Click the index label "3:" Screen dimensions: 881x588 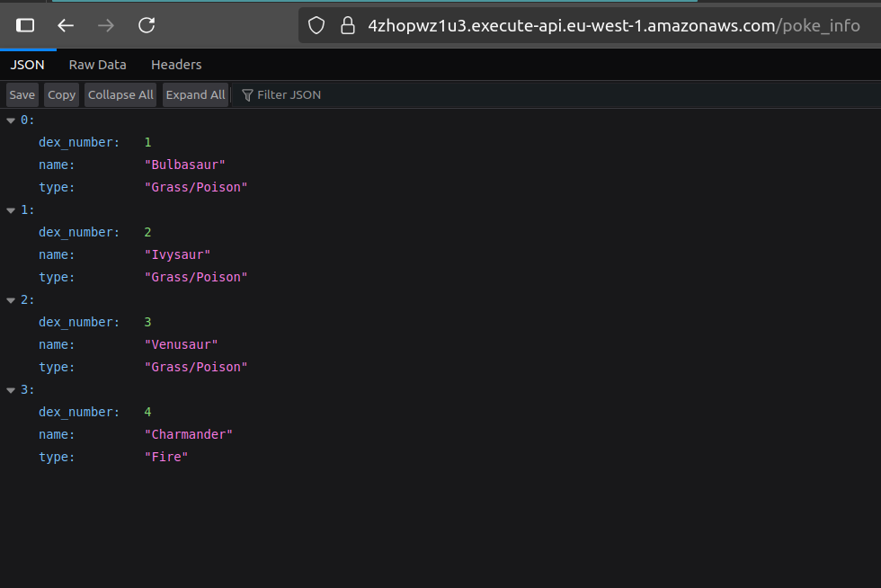28,389
